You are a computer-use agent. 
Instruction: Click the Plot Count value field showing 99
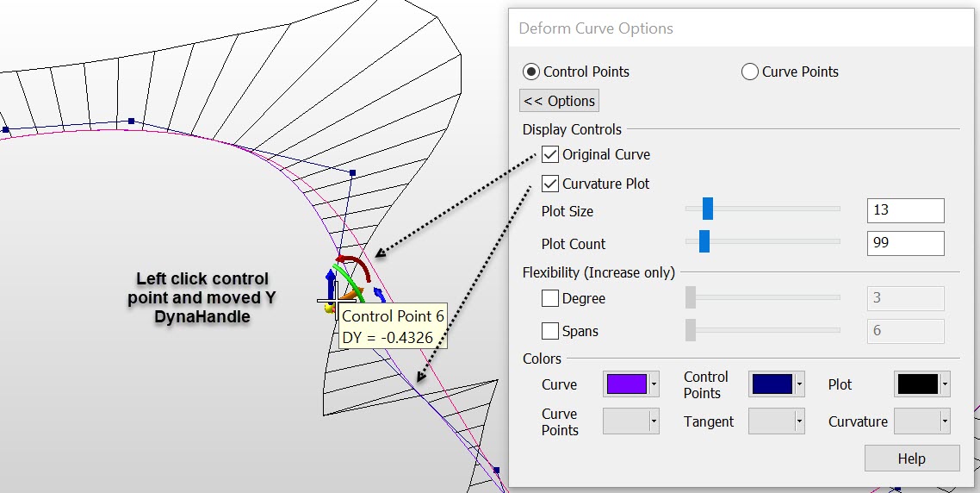pyautogui.click(x=906, y=243)
